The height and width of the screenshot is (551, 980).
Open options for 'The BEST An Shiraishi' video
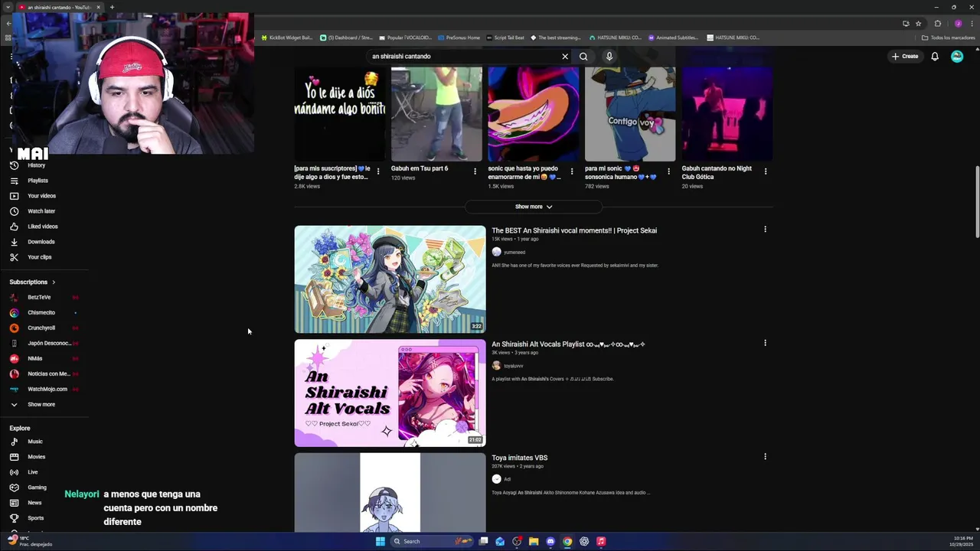(x=765, y=230)
